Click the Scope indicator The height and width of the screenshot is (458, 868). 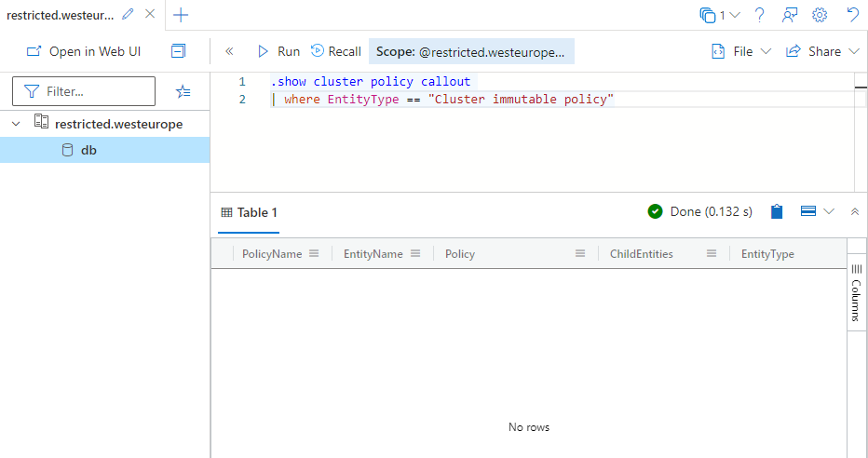(471, 51)
